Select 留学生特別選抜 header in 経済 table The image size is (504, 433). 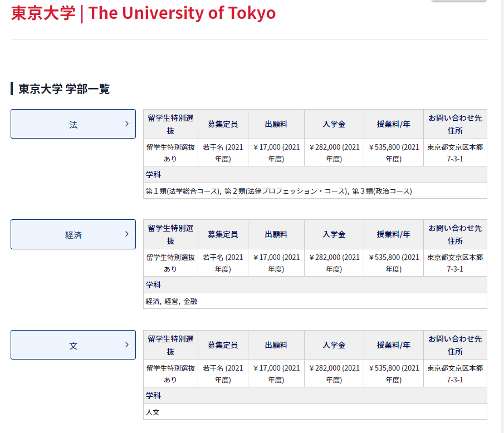[170, 234]
